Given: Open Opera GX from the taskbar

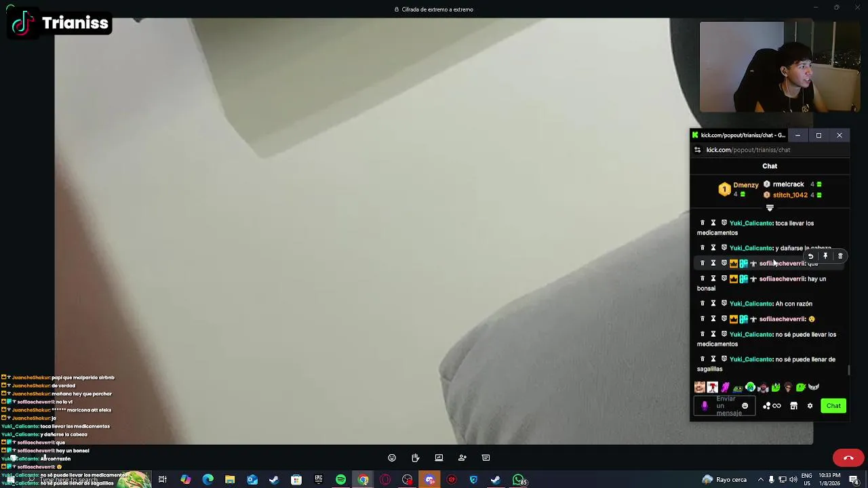Looking at the screenshot, I should point(385,480).
